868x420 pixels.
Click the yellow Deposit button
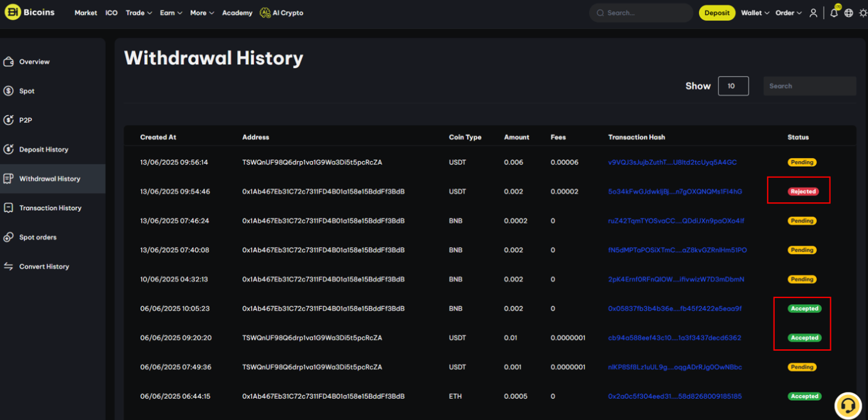coord(717,13)
